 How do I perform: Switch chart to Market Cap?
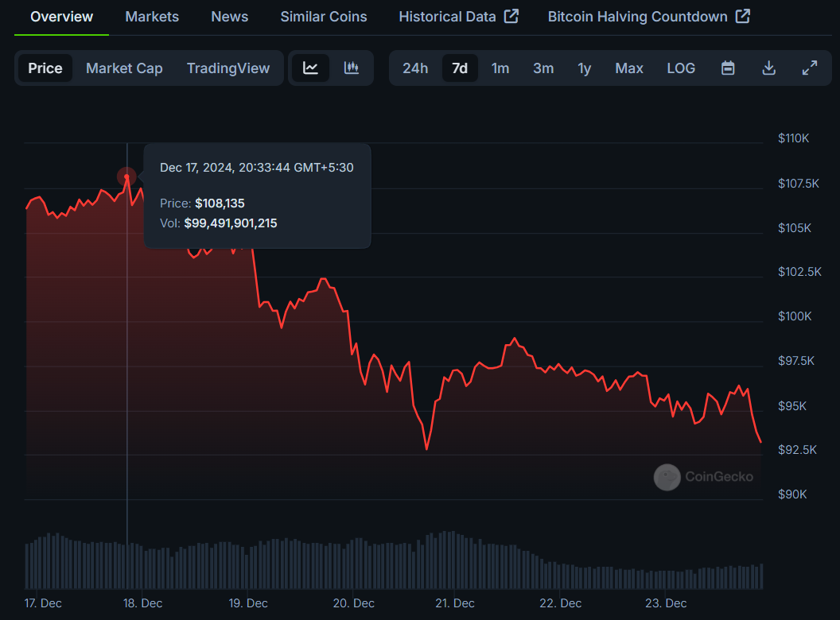[124, 68]
